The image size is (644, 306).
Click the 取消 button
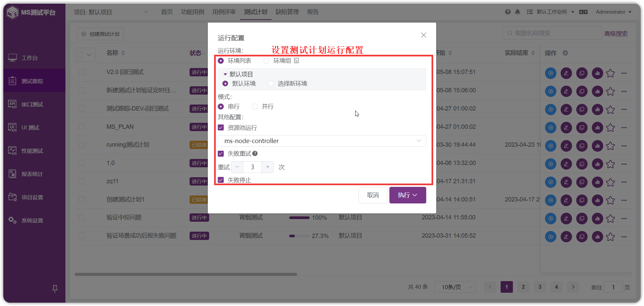pyautogui.click(x=373, y=195)
